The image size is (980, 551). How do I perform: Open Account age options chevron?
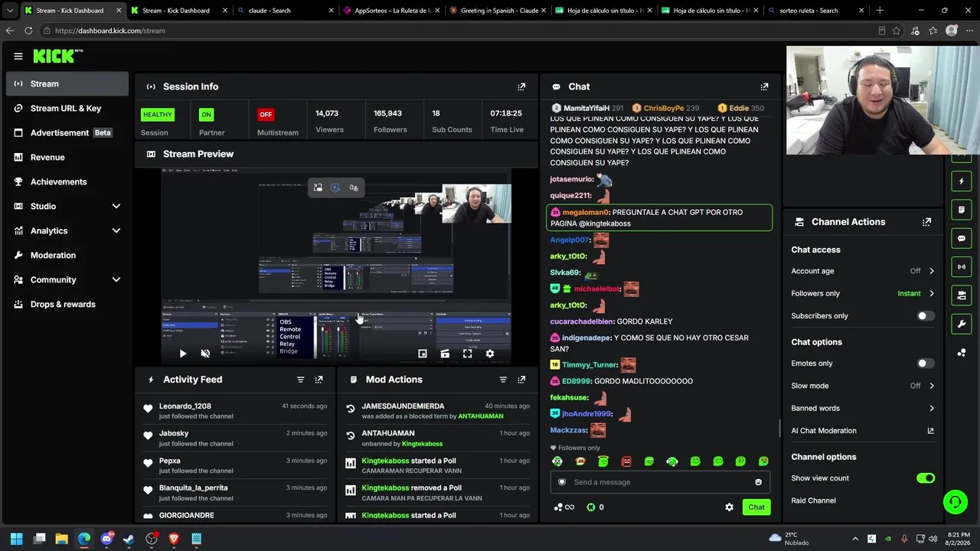click(932, 271)
